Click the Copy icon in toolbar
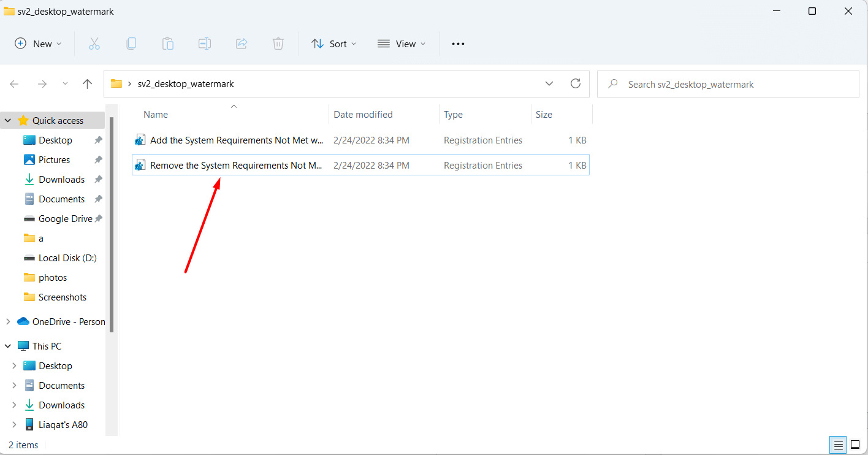This screenshot has width=868, height=455. pos(131,44)
